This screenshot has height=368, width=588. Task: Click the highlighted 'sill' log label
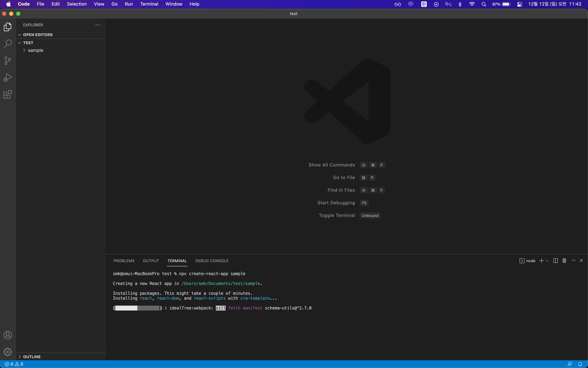coord(221,308)
